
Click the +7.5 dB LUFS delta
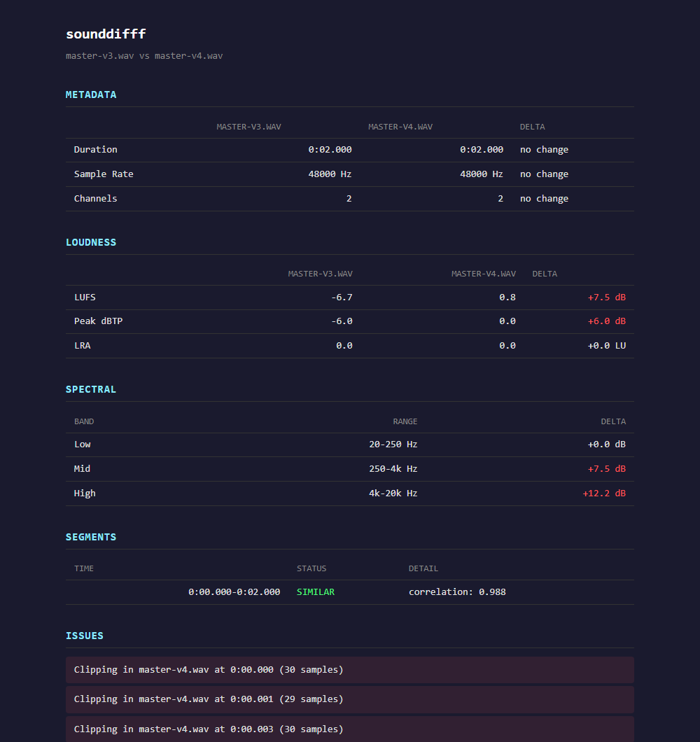pyautogui.click(x=607, y=297)
